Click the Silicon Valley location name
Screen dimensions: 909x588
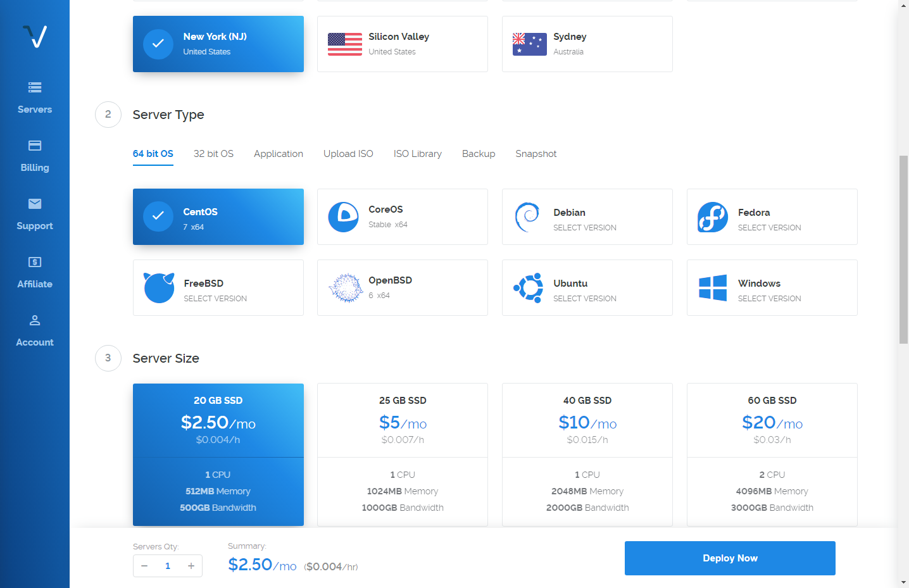(399, 37)
